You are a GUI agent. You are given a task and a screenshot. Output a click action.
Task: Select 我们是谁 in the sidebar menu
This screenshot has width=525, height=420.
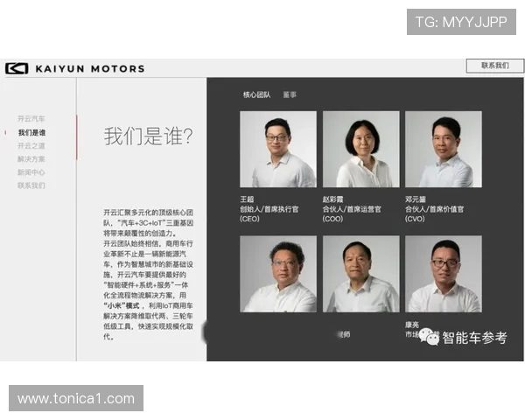tap(31, 132)
